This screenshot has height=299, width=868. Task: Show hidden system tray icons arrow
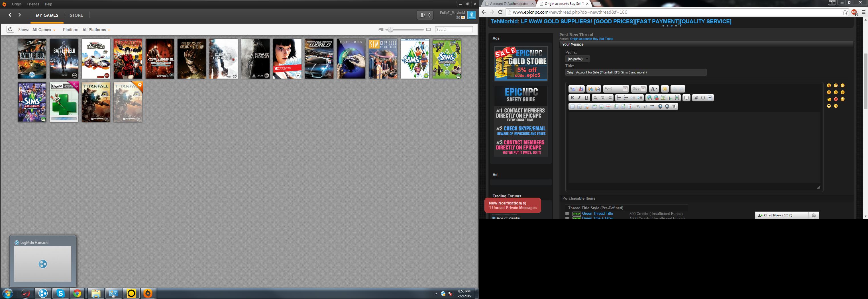(x=436, y=294)
